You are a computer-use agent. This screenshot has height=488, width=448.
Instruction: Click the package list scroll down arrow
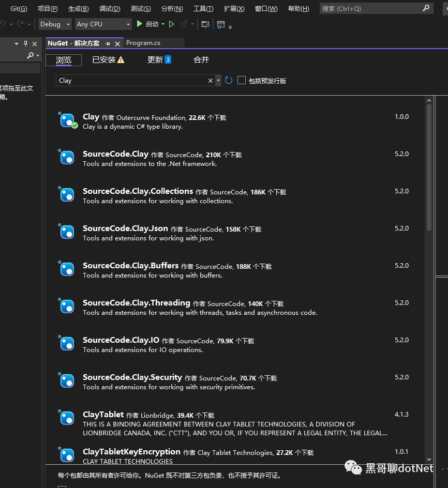pyautogui.click(x=429, y=460)
